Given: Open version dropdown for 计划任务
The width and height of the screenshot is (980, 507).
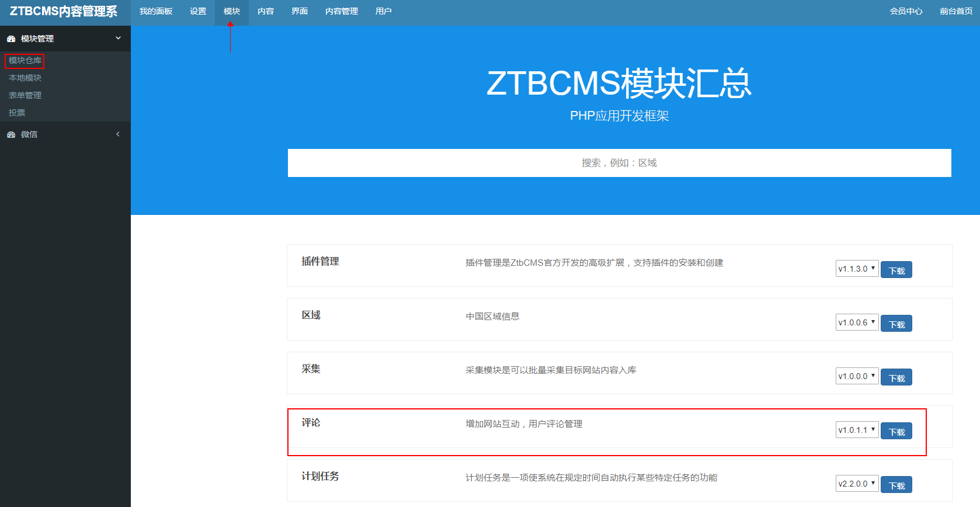Looking at the screenshot, I should 857,484.
